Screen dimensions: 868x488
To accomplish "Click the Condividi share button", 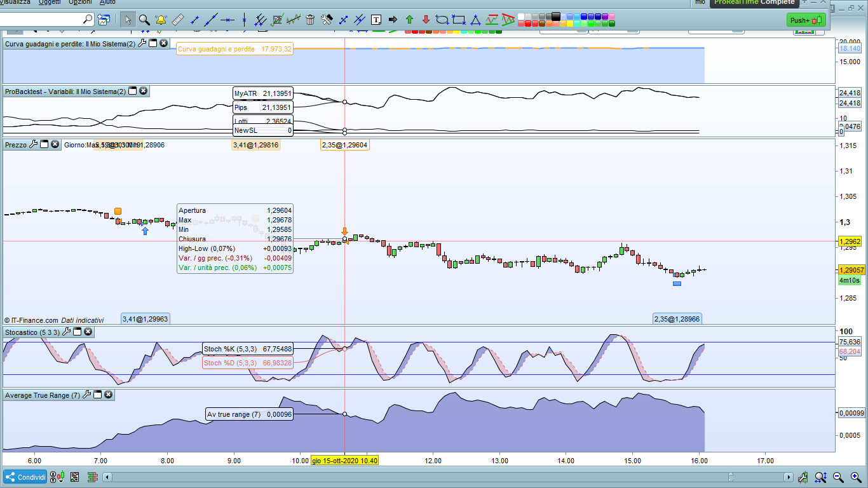I will coord(25,477).
